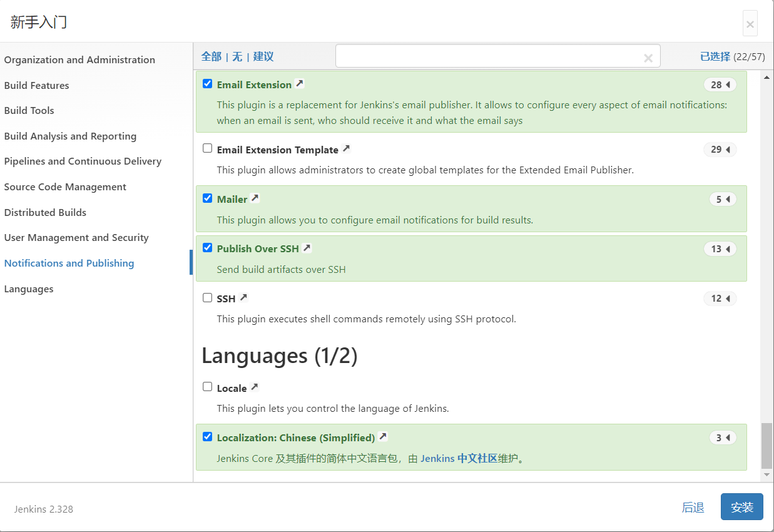
Task: Click the Email Extension Template plugin name
Action: 278,150
